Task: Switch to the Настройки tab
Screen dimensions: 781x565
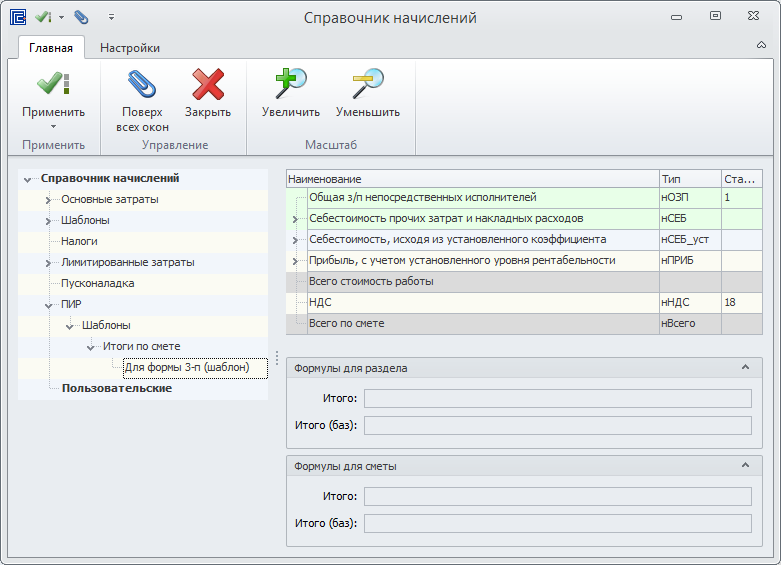Action: pos(129,48)
